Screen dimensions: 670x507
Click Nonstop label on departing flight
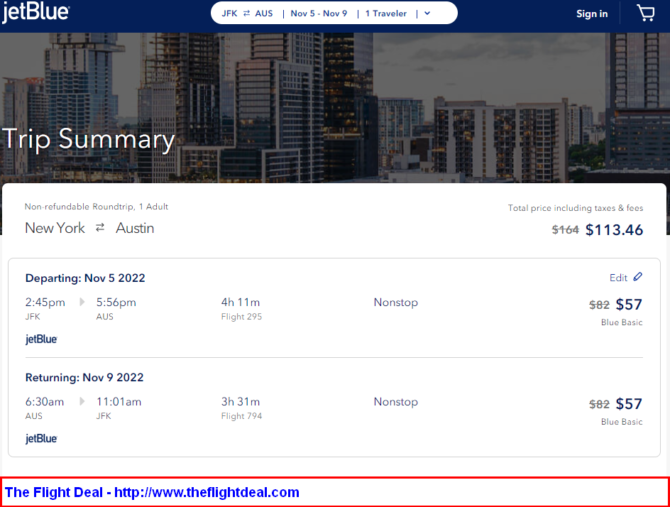click(396, 302)
